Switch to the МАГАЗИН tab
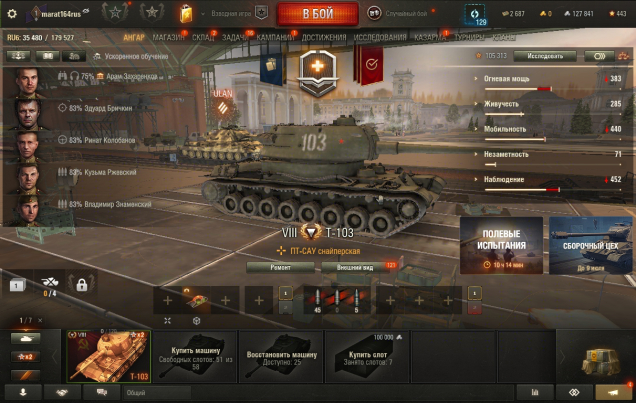Viewport: 636px width, 403px height. [x=168, y=37]
